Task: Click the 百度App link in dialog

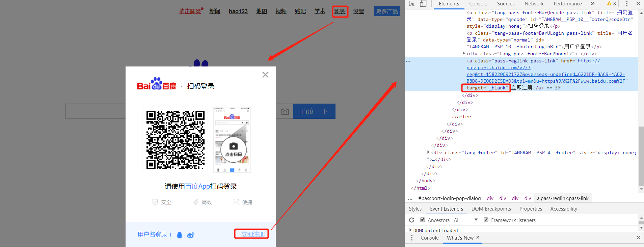Action: 197,186
